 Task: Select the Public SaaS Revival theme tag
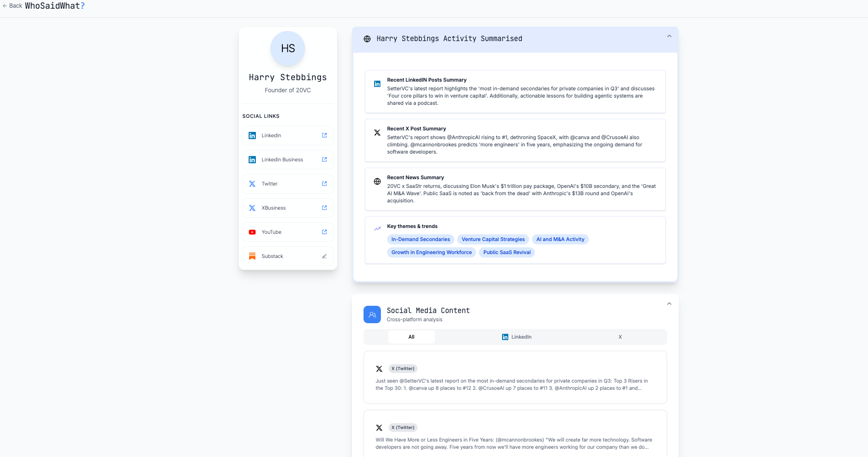(x=507, y=253)
